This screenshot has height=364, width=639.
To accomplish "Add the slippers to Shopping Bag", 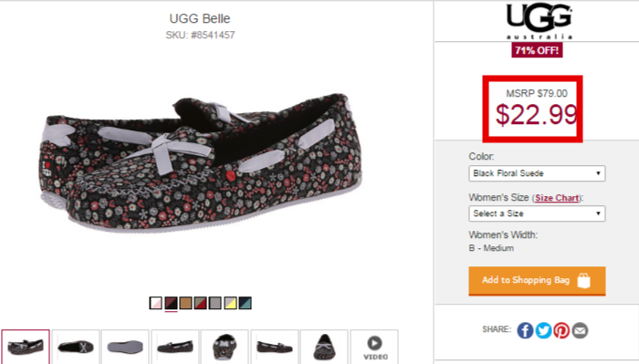I will [537, 281].
